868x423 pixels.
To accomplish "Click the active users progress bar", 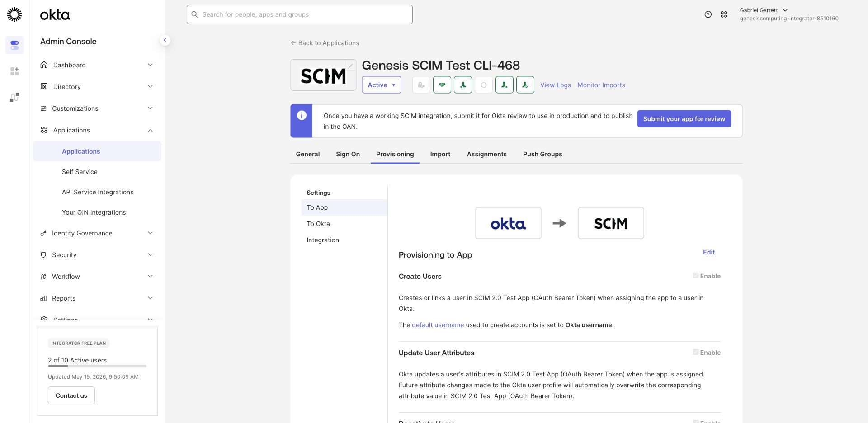I will [x=97, y=366].
